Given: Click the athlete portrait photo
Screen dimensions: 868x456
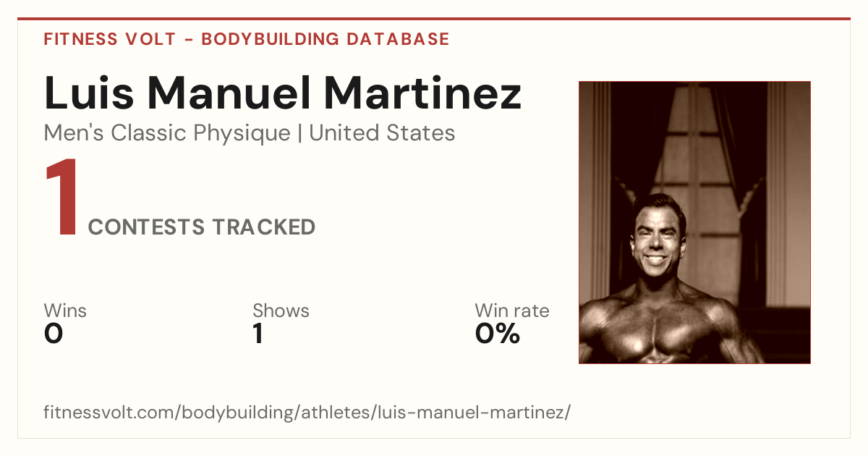Looking at the screenshot, I should point(694,222).
